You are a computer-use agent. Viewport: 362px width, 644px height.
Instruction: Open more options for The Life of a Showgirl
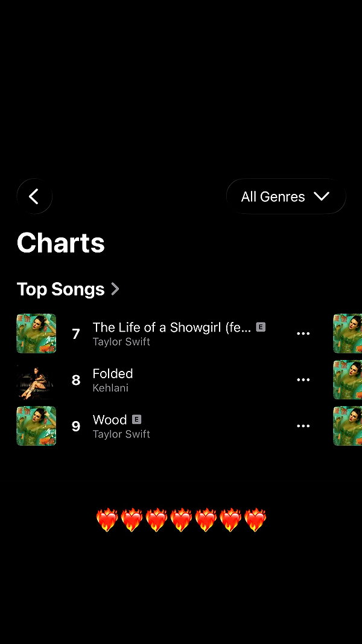pyautogui.click(x=303, y=333)
